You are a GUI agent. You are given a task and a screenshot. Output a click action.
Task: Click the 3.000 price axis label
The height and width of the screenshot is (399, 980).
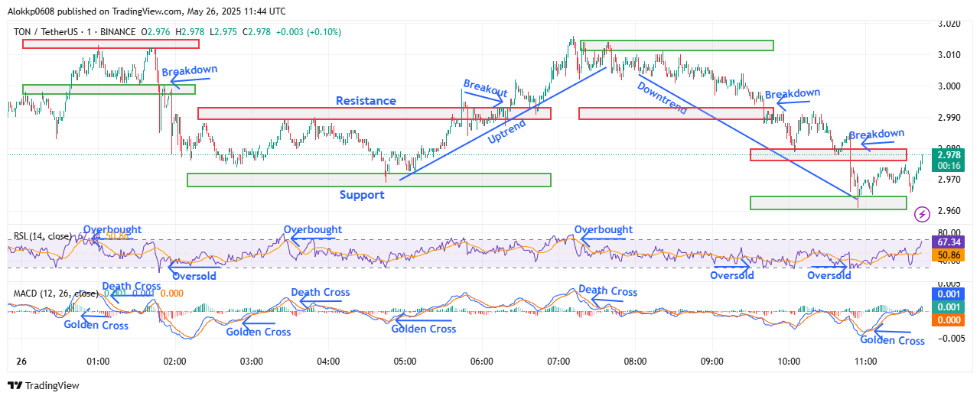949,86
